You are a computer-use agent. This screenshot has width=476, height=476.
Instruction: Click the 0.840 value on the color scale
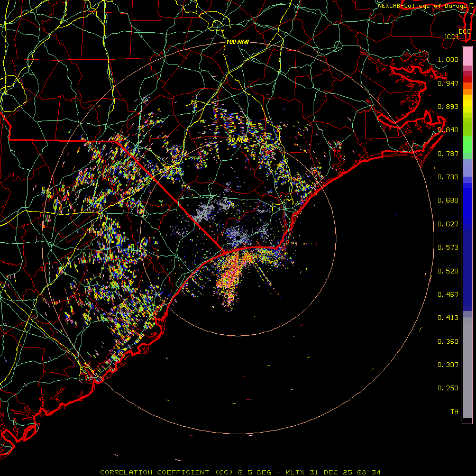(448, 130)
